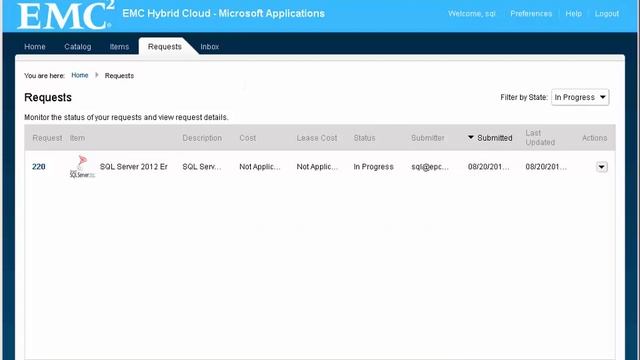Screen dimensions: 640x360
Task: Click the 'Not Applic...' Lease Cost cell
Action: coord(317,167)
